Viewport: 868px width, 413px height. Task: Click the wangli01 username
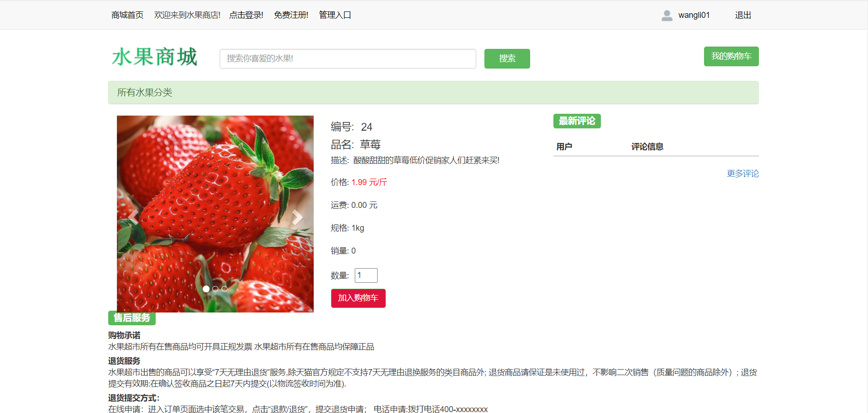click(x=694, y=15)
